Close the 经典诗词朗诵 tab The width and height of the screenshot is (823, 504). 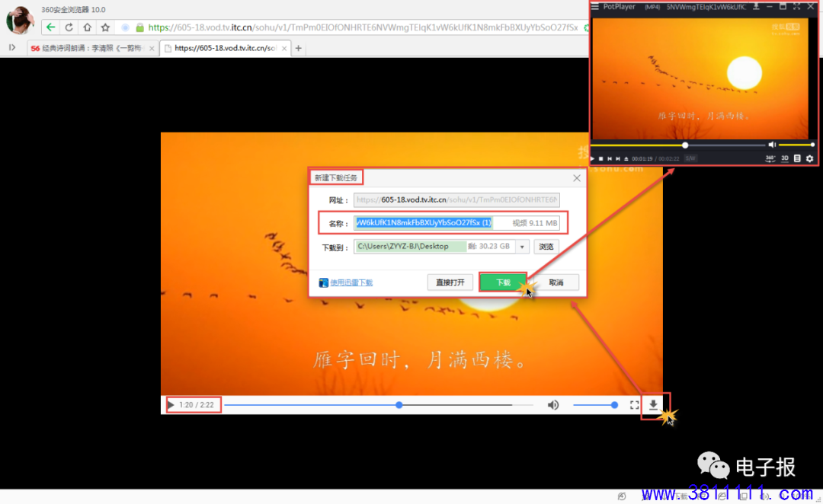tap(152, 48)
